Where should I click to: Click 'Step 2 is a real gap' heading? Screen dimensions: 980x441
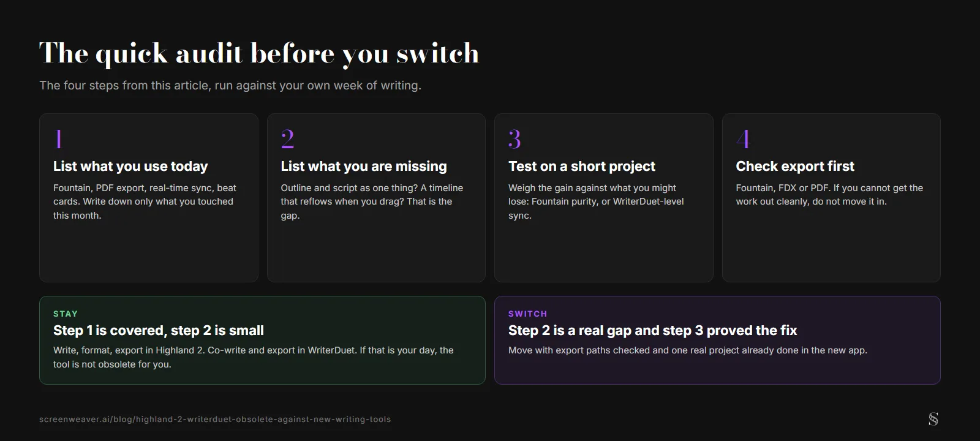click(653, 330)
